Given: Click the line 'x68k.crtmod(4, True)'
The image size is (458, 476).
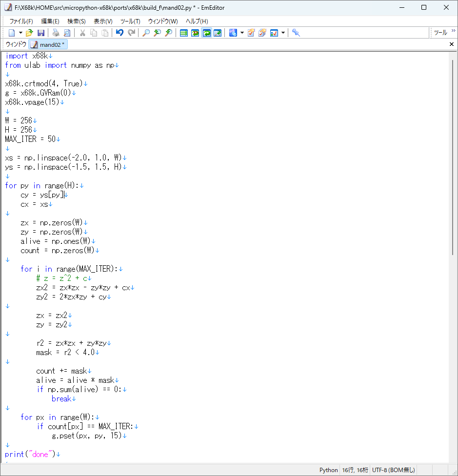Looking at the screenshot, I should (x=44, y=84).
